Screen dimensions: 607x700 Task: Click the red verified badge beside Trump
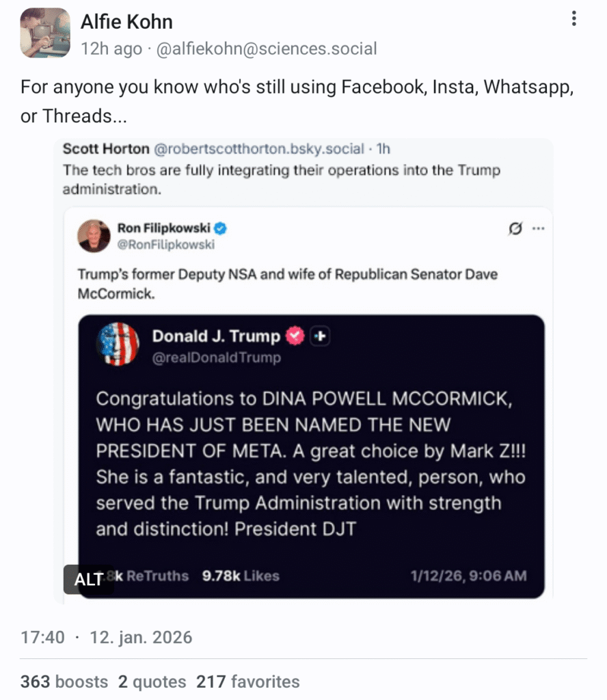click(295, 336)
